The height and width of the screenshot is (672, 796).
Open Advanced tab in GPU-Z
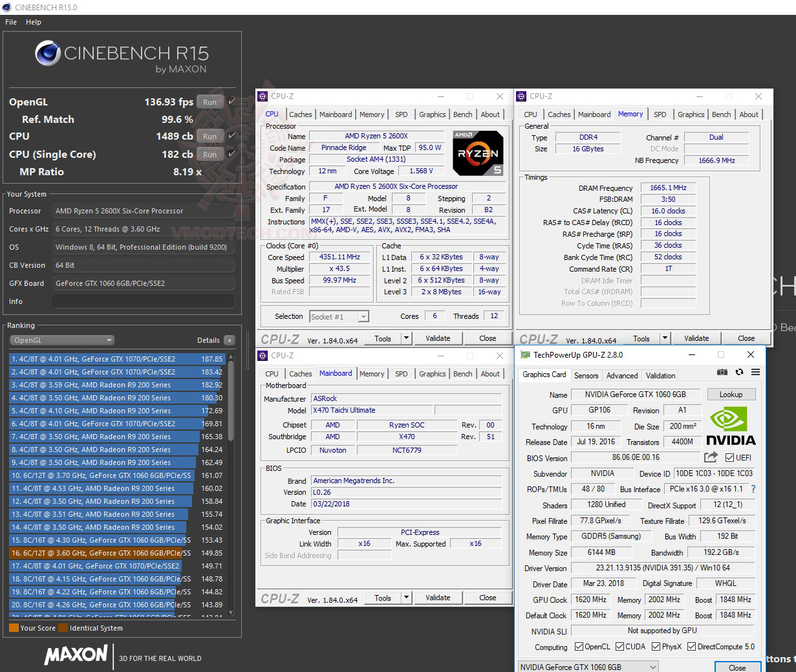[622, 375]
